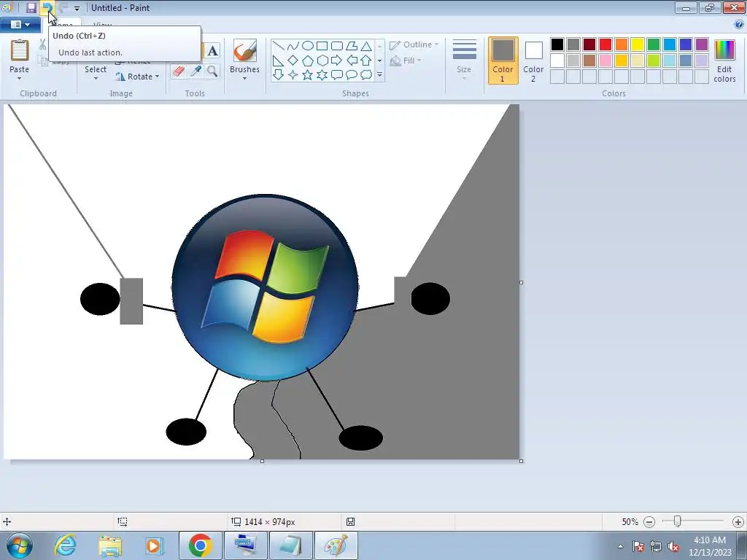Choose the Five-point star shape
Viewport: 747px width, 560px height.
click(308, 75)
